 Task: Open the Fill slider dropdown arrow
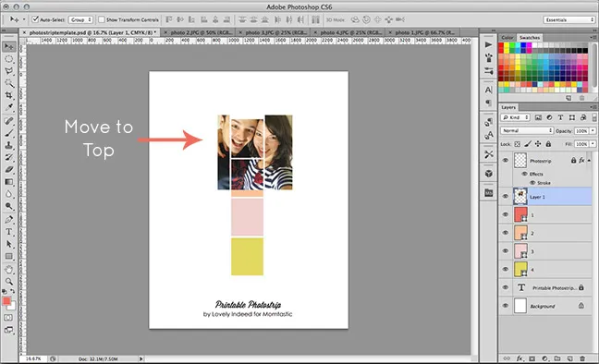click(x=593, y=144)
